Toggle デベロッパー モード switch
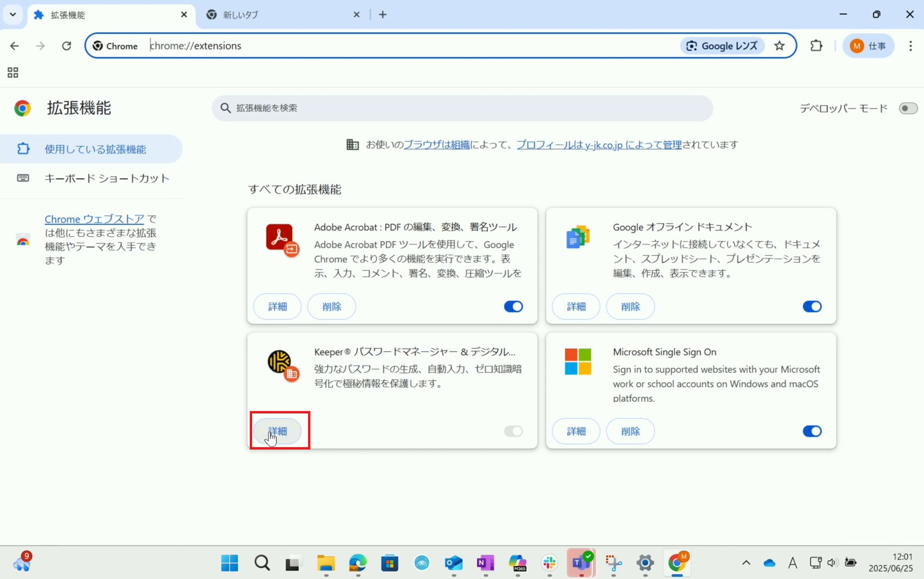The height and width of the screenshot is (579, 924). [x=908, y=108]
